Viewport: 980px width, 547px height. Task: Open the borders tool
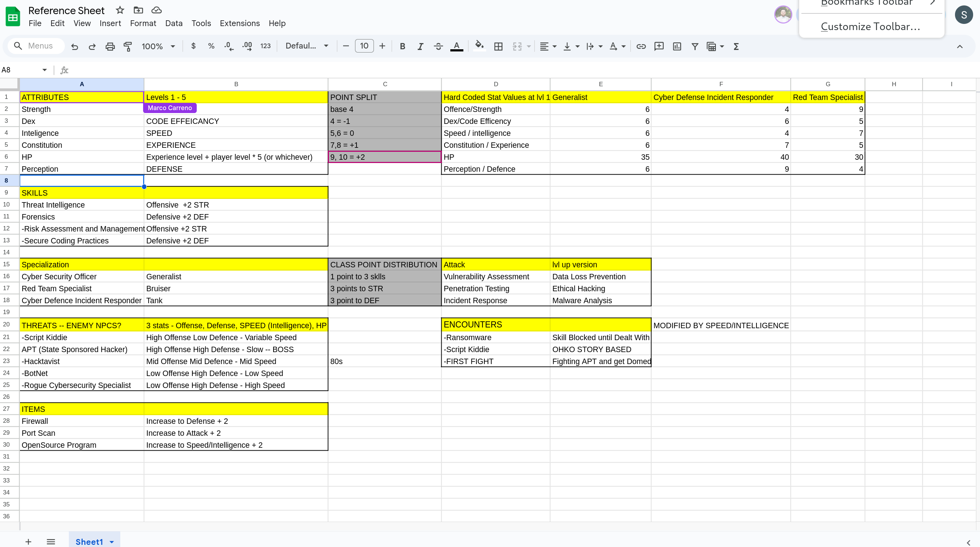[x=498, y=46]
